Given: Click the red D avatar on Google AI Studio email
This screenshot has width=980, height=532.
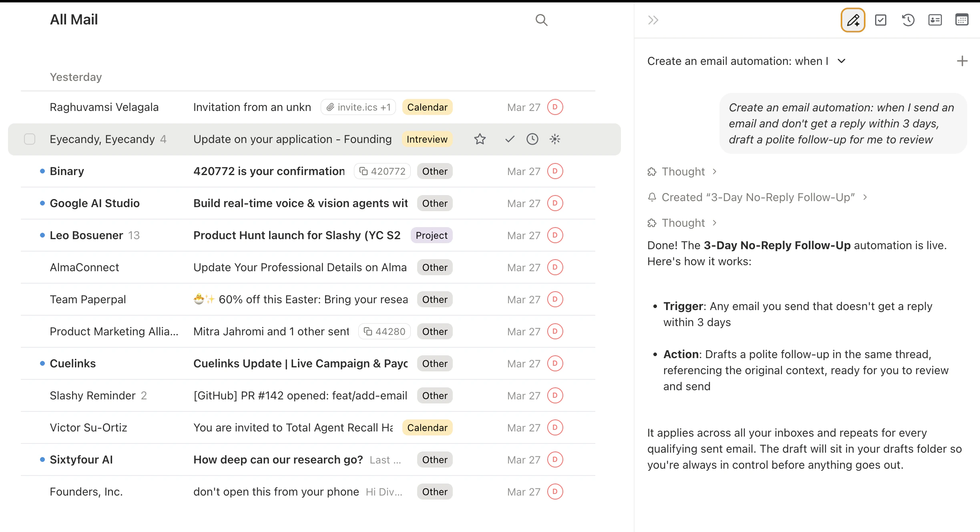Looking at the screenshot, I should pyautogui.click(x=555, y=203).
